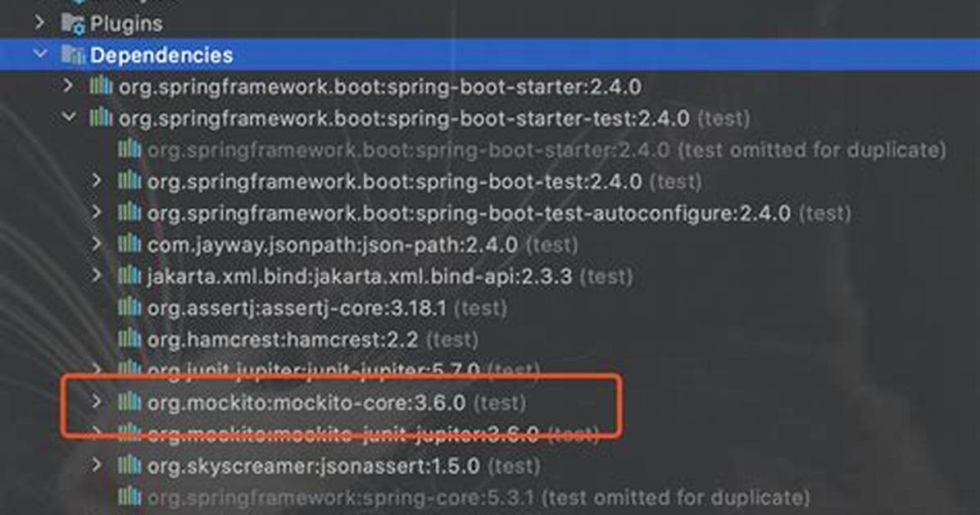The image size is (980, 515).
Task: Click library icon of spring-core:5.3.1 row
Action: (x=129, y=497)
